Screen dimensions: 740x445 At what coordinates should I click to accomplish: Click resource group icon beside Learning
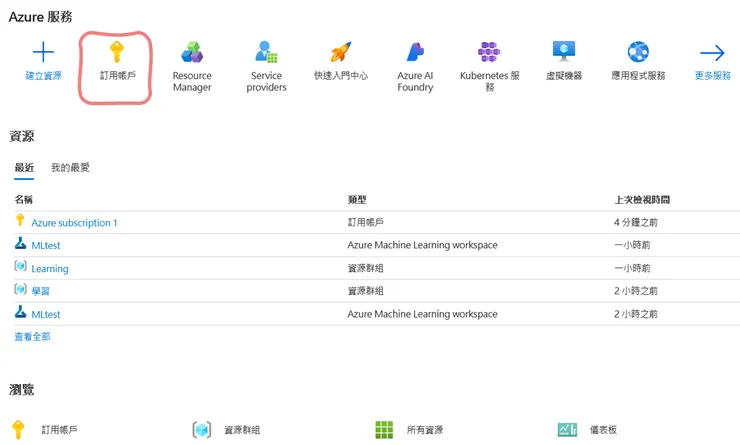pos(20,266)
